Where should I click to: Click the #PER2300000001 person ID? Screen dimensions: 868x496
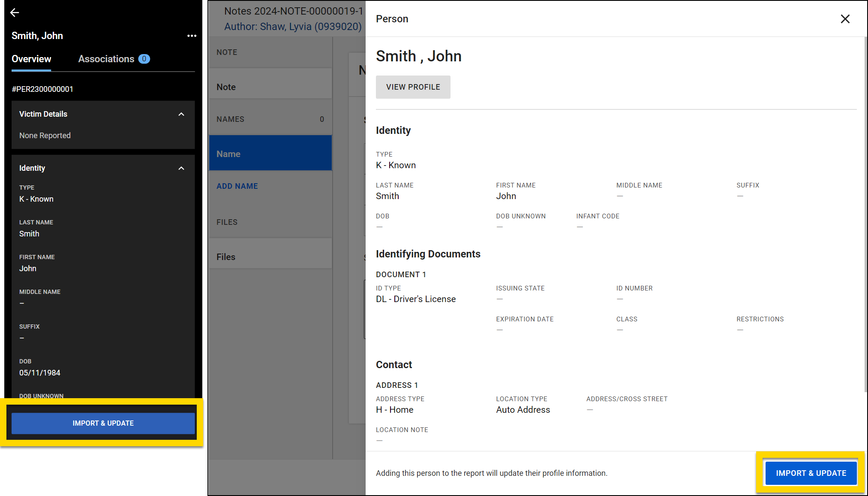click(x=42, y=89)
